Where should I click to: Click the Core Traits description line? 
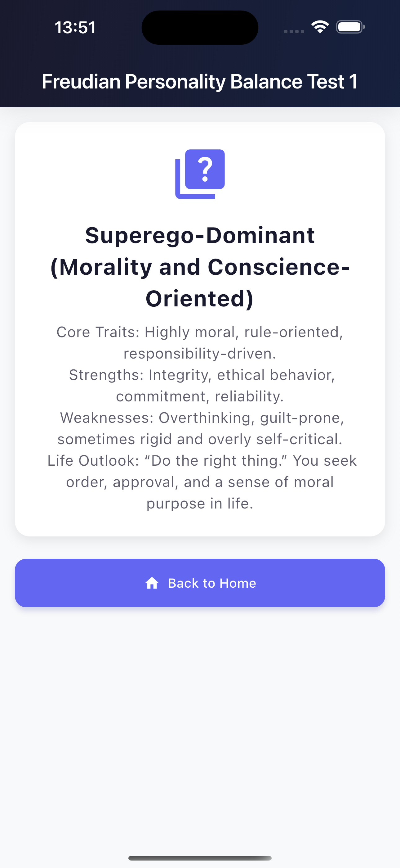tap(200, 332)
